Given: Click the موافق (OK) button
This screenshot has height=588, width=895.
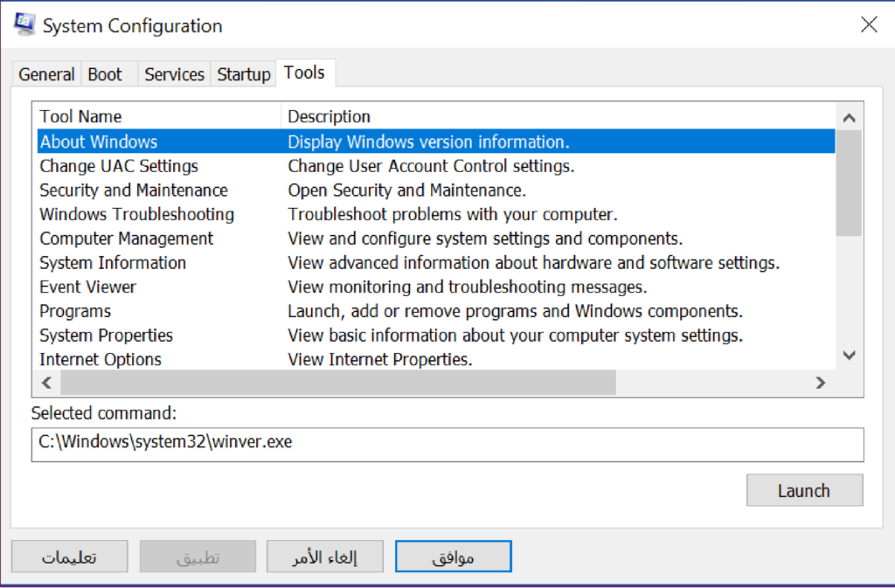Looking at the screenshot, I should pos(454,557).
